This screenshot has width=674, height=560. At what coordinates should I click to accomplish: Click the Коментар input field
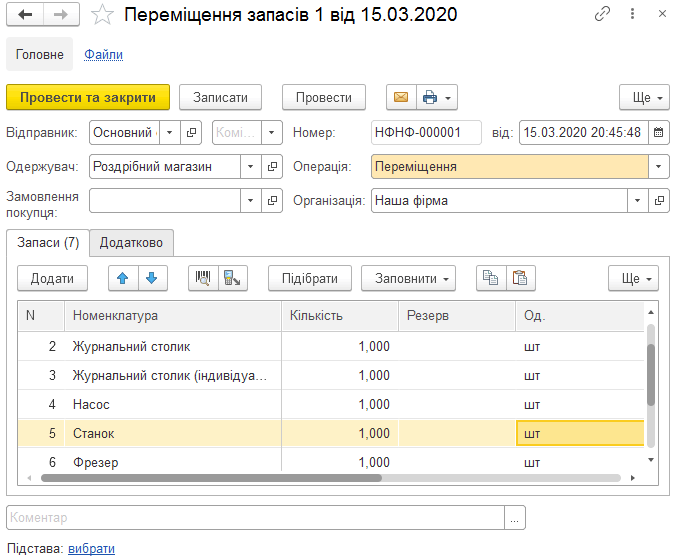click(x=255, y=518)
